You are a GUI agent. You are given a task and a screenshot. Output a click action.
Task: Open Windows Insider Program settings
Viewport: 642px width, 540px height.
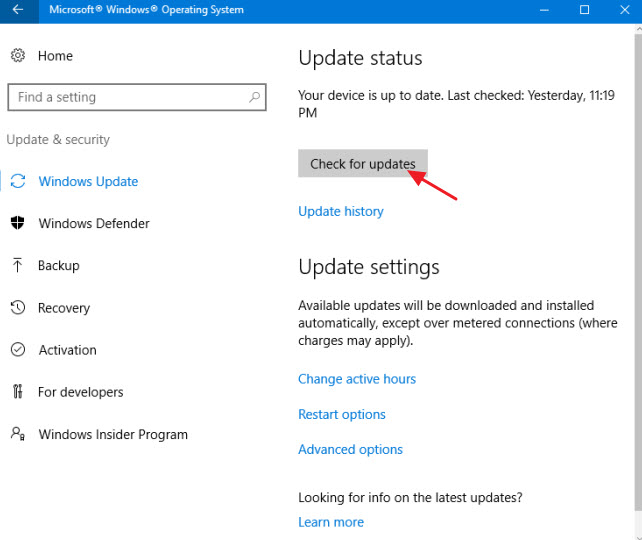pyautogui.click(x=113, y=434)
